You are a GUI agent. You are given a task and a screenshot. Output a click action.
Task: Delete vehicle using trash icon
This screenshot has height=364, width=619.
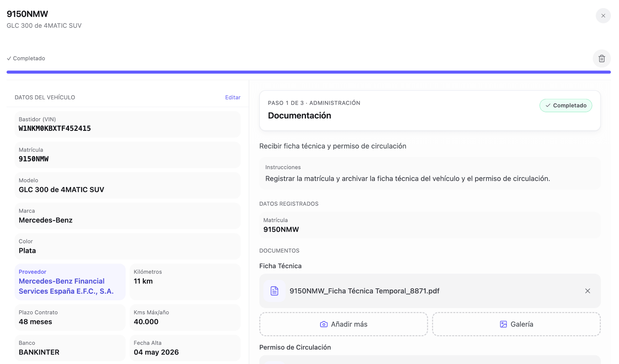point(601,58)
